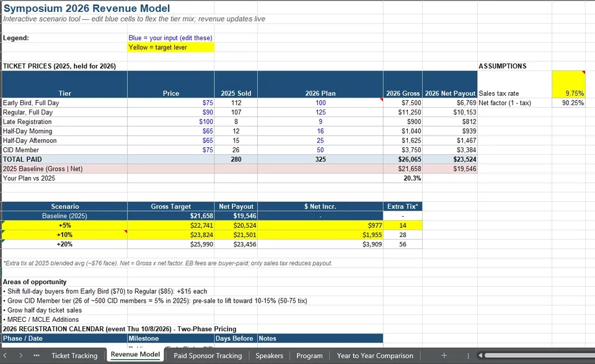Screen dimensions: 595x364
Task: Click the Sales tax rate label
Action: (498, 93)
